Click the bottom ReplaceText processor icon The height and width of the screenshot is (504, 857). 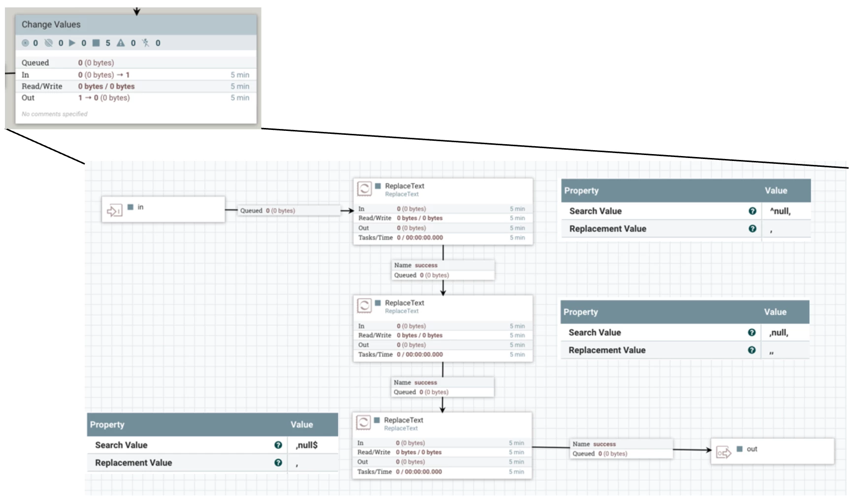(363, 422)
